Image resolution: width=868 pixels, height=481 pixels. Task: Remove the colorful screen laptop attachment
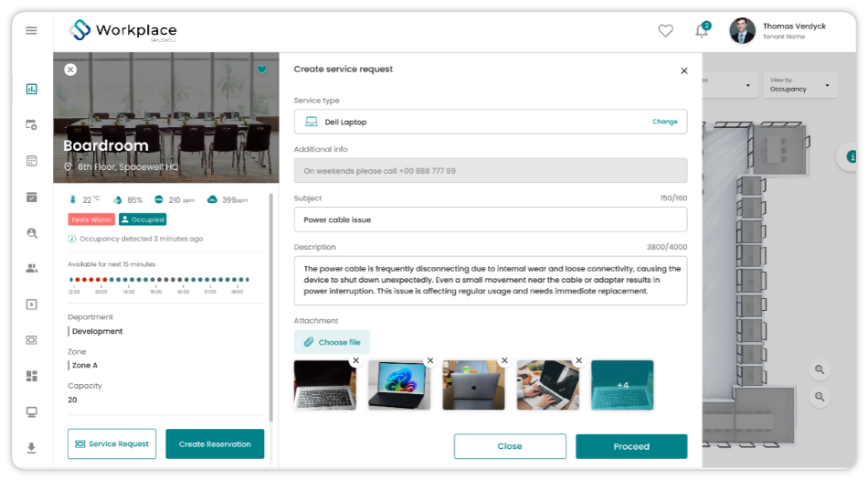(x=430, y=360)
